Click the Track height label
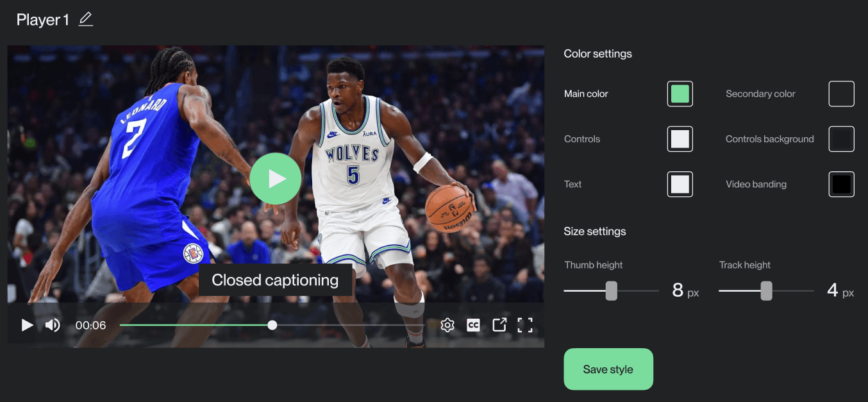This screenshot has height=402, width=868. click(x=745, y=265)
